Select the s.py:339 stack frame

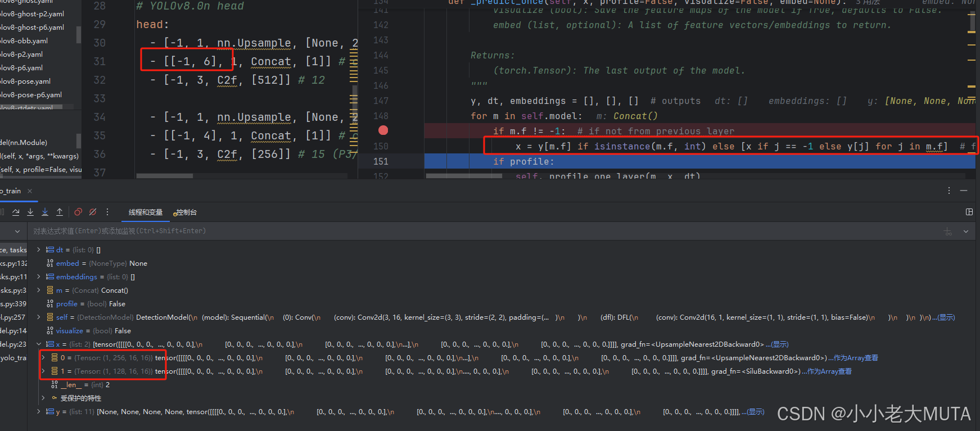coord(13,303)
